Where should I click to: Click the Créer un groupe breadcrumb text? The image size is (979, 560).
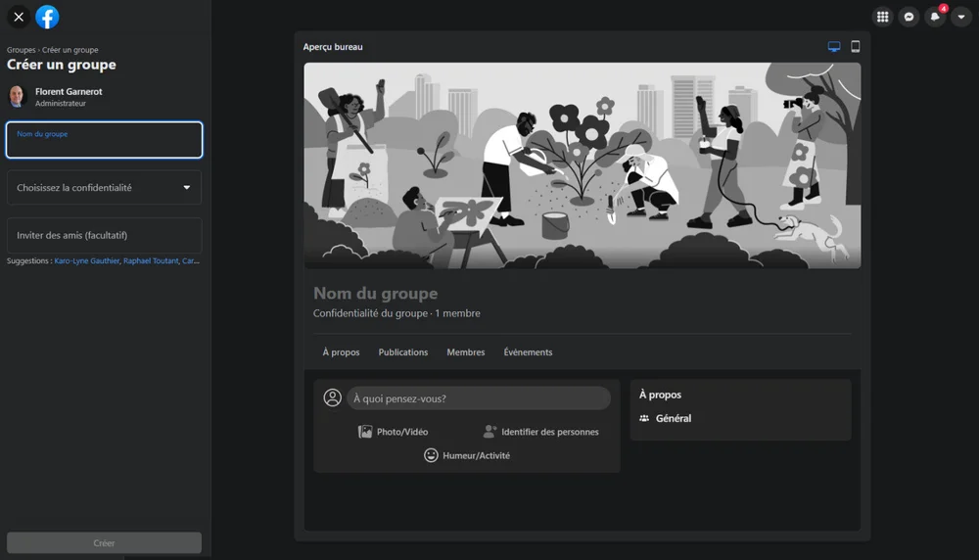(x=70, y=50)
